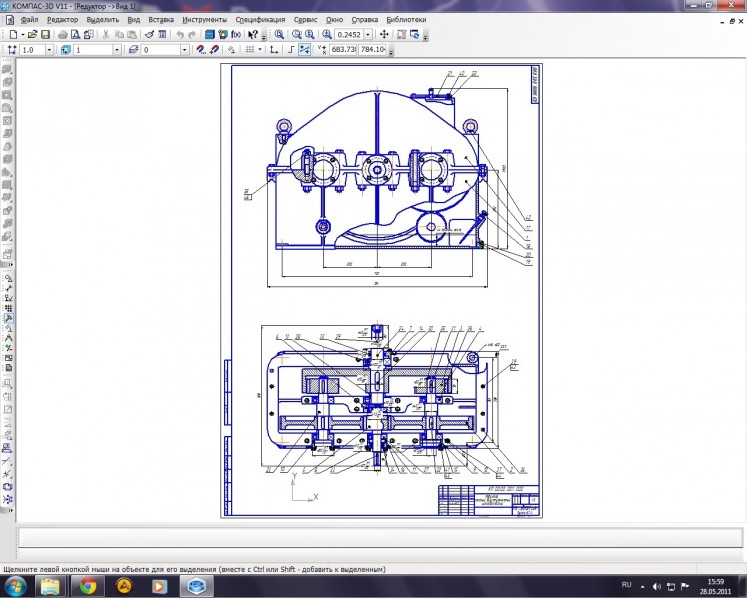Switch to the KOMPAS-3D taskbar button

[x=196, y=586]
